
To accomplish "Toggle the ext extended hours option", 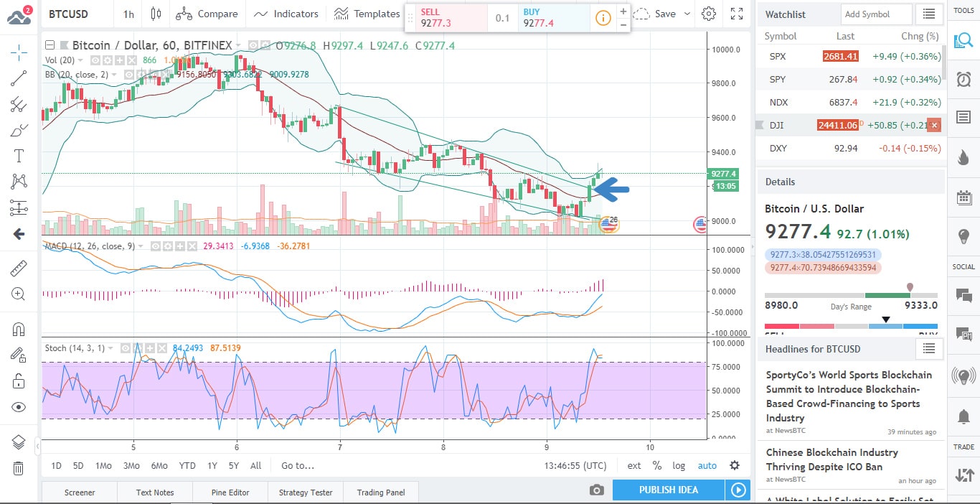I will [634, 465].
